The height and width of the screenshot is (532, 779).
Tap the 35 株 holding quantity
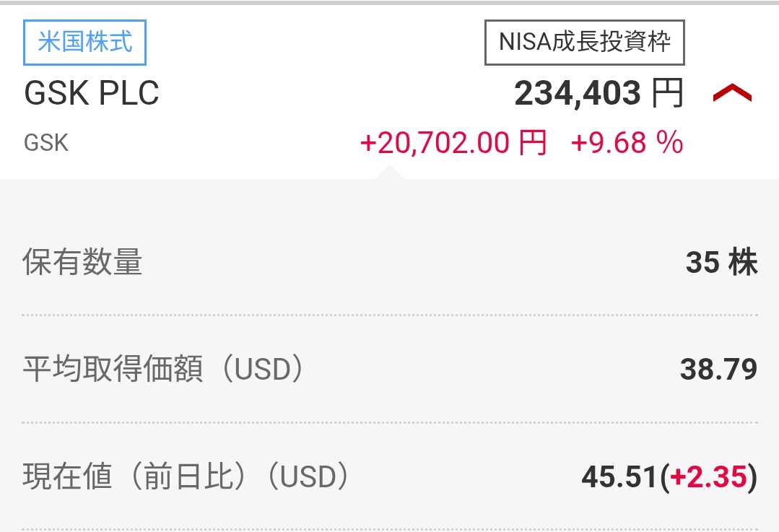coord(721,262)
